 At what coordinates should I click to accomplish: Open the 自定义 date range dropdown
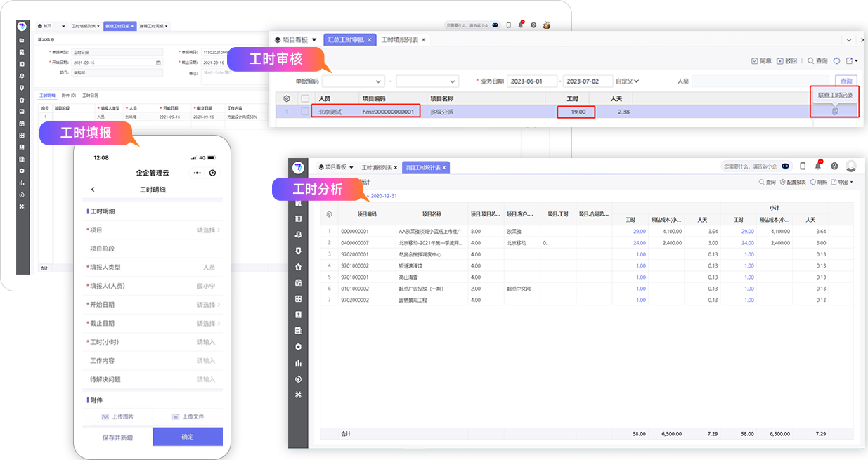[627, 81]
